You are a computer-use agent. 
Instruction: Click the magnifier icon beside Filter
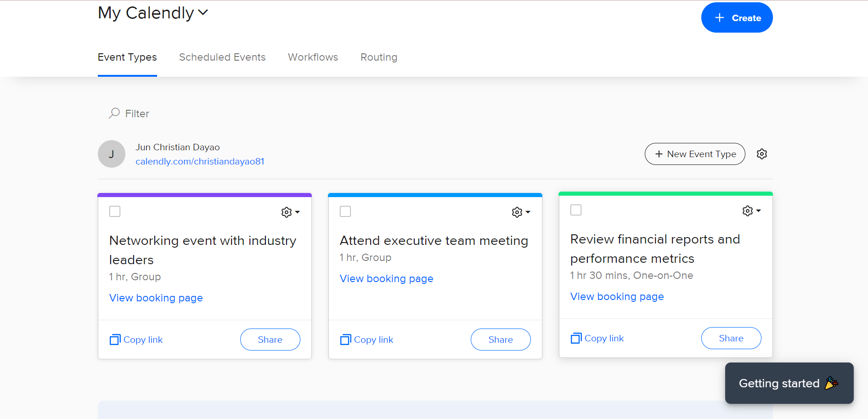tap(114, 113)
